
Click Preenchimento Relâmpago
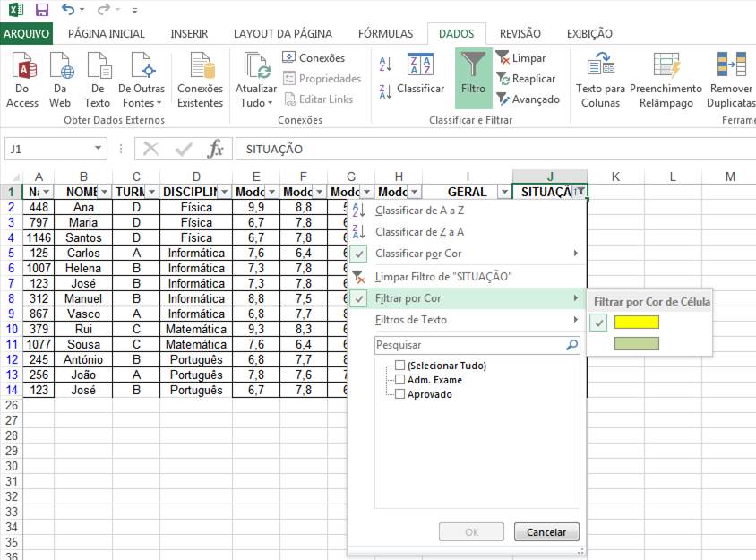click(666, 80)
